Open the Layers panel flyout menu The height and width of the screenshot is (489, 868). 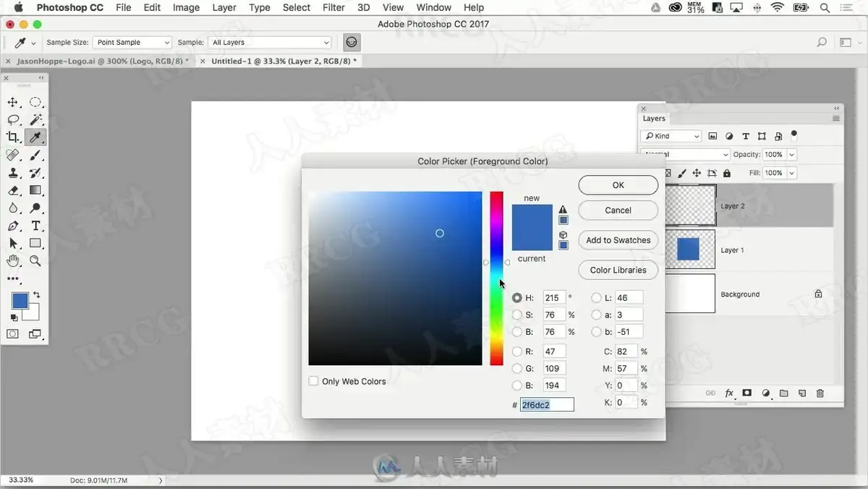coord(836,119)
